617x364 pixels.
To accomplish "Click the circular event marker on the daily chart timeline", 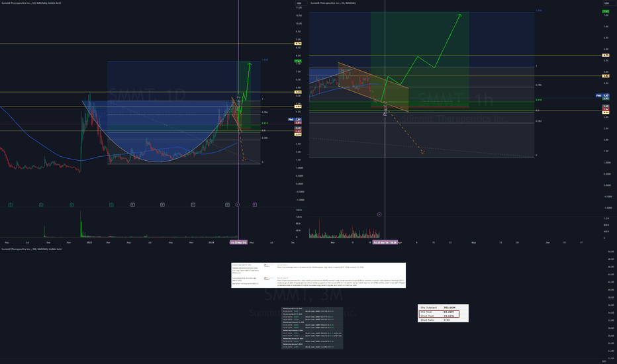I will [237, 205].
